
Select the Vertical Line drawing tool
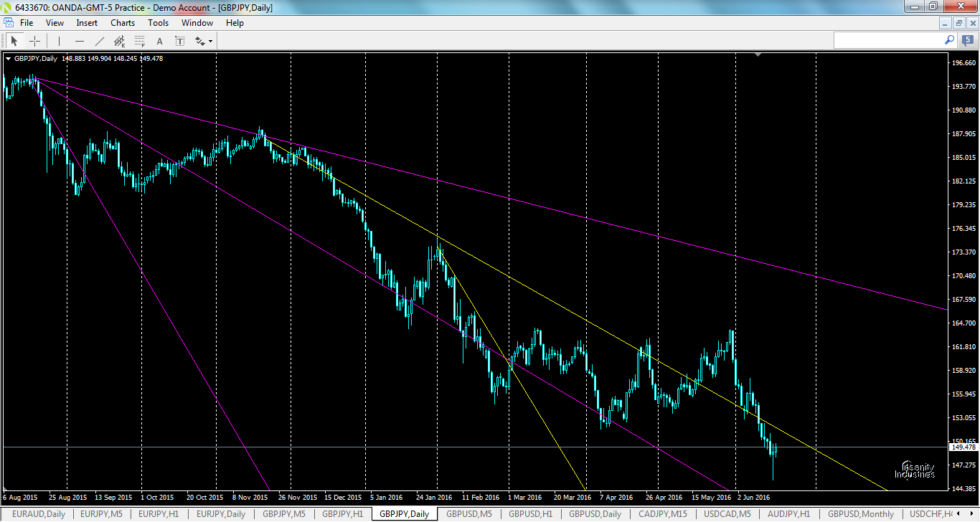coord(59,41)
